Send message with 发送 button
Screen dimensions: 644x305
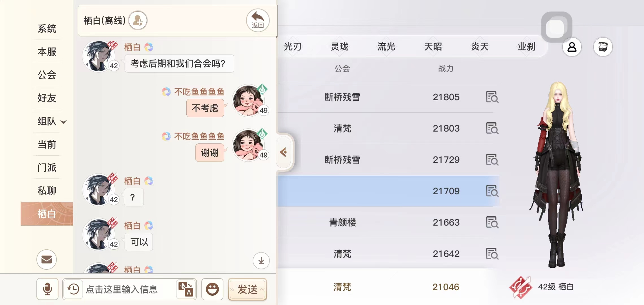pyautogui.click(x=247, y=289)
